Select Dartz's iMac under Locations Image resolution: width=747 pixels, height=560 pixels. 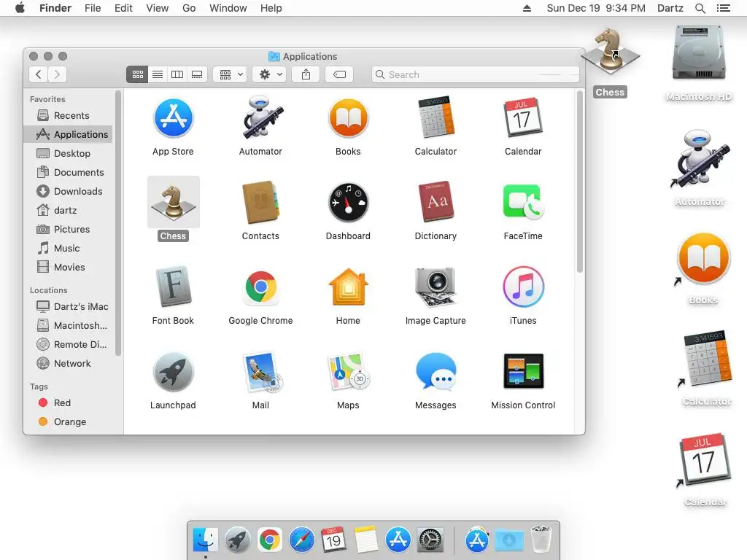(x=68, y=307)
